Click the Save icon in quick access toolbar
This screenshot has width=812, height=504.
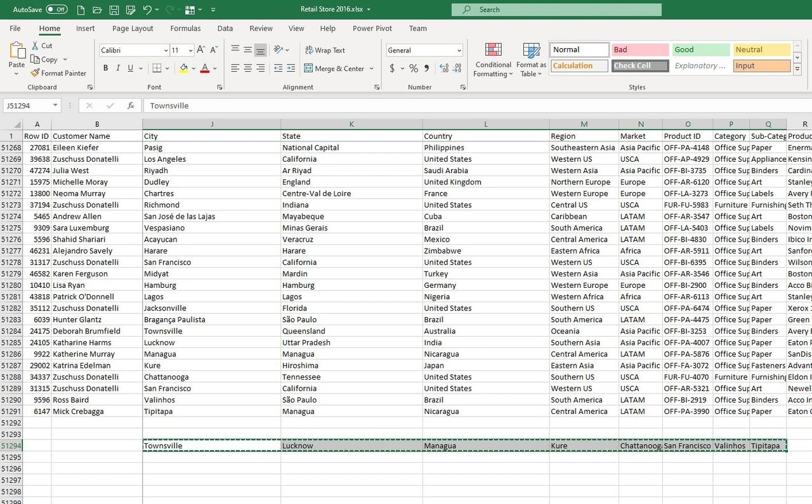(x=114, y=10)
